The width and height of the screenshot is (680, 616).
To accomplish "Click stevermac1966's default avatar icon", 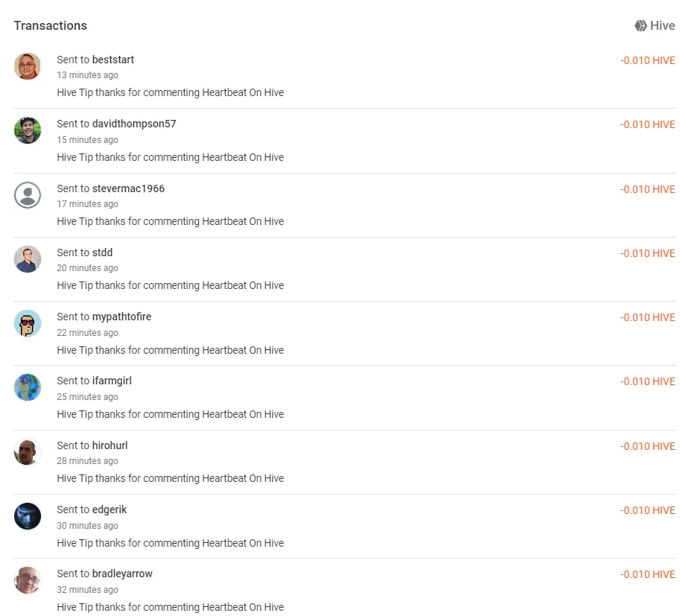I will (x=28, y=194).
